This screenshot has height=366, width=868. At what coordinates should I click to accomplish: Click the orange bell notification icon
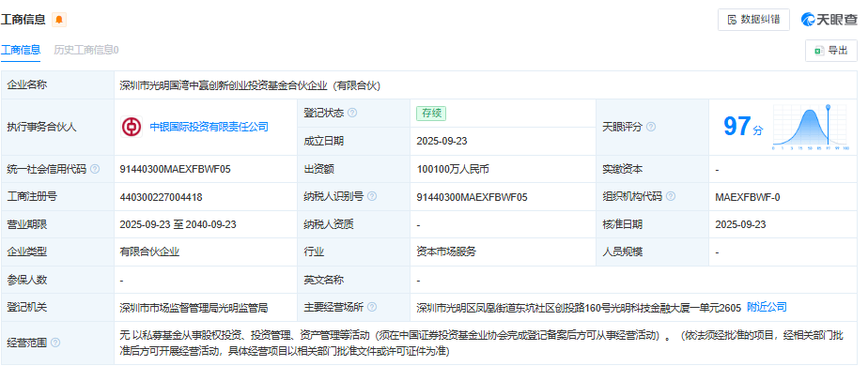58,20
